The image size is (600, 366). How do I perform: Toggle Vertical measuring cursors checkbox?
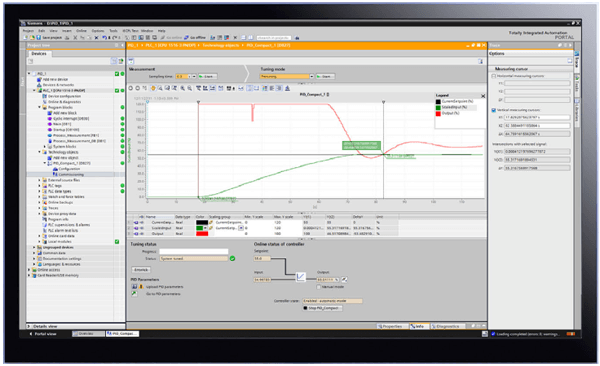click(494, 110)
